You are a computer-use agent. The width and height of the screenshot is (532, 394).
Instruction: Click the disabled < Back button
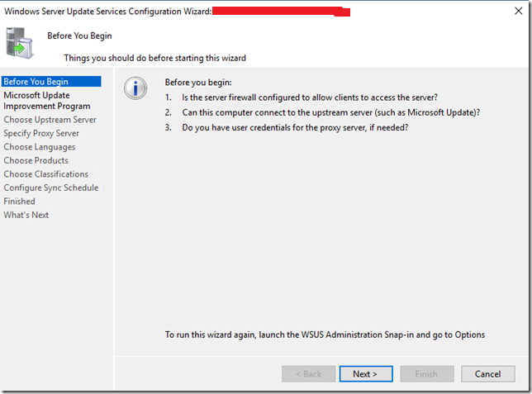click(308, 373)
